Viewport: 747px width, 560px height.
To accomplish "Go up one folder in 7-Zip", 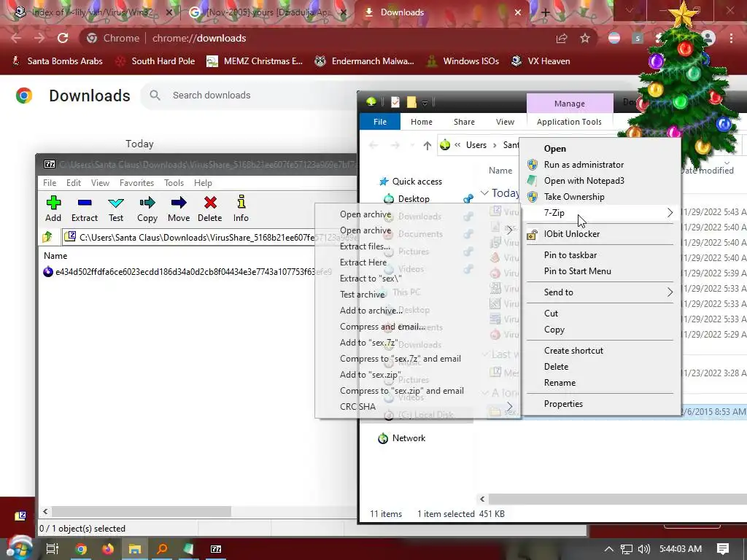I will [47, 237].
